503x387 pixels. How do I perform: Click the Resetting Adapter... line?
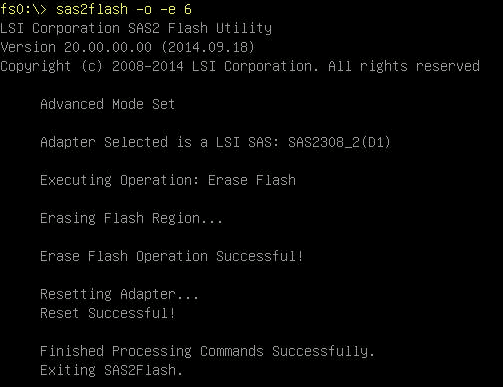pyautogui.click(x=119, y=294)
